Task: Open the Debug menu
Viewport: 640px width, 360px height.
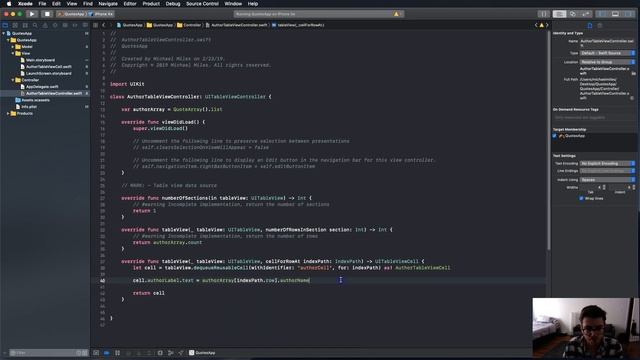Action: 173,4
